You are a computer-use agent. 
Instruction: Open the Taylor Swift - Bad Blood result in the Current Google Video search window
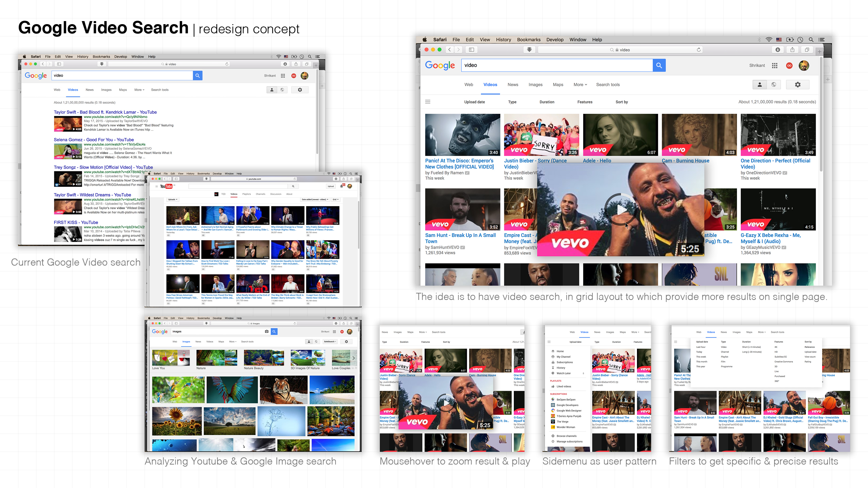click(105, 112)
